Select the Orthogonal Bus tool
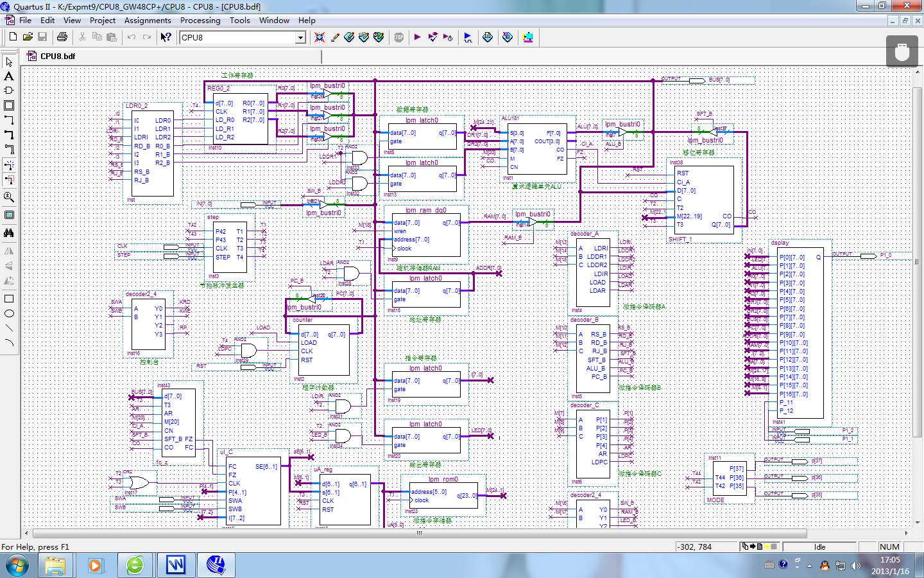Viewport: 924px width, 578px height. tap(9, 135)
